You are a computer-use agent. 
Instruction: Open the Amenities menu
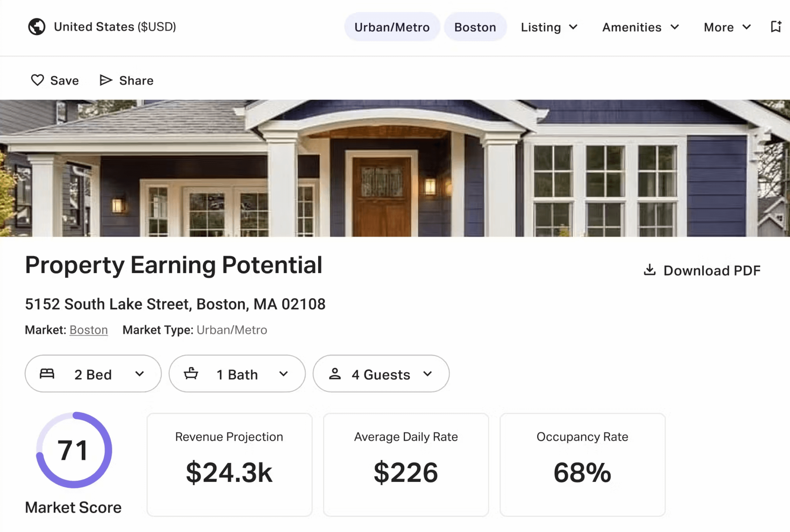coord(640,27)
